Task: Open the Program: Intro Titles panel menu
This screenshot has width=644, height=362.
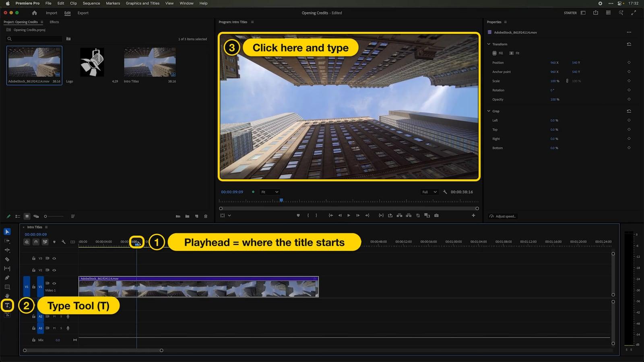Action: (x=252, y=22)
